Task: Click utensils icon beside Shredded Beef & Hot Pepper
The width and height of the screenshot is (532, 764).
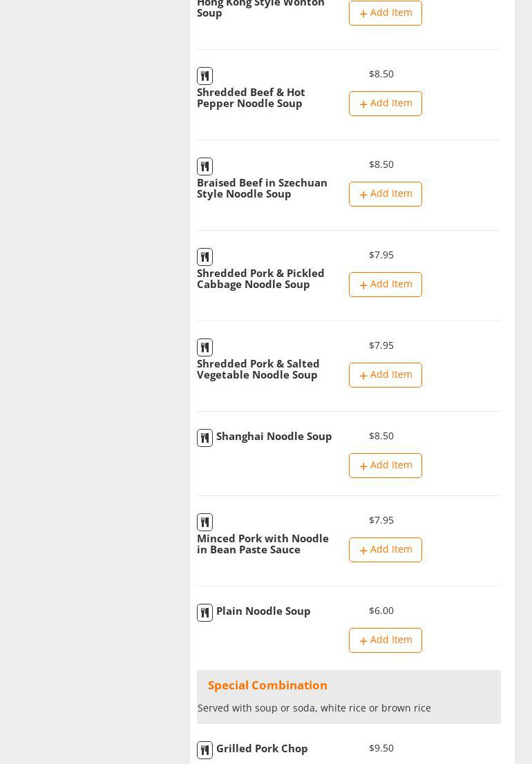Action: point(205,76)
